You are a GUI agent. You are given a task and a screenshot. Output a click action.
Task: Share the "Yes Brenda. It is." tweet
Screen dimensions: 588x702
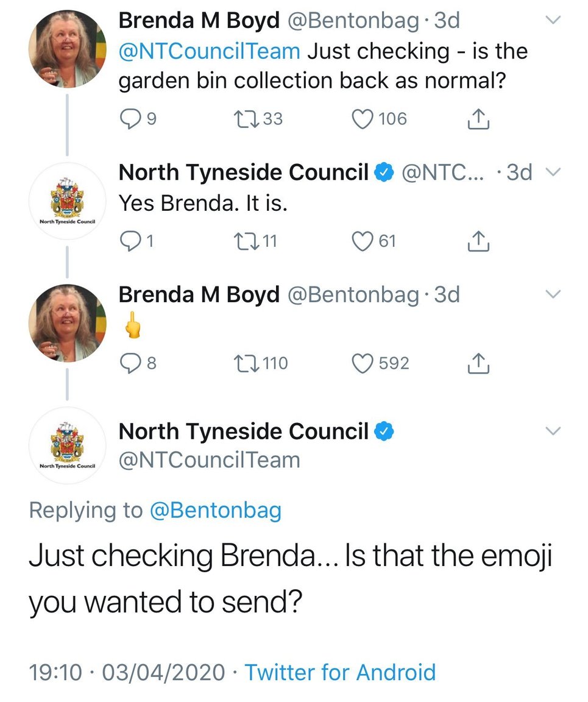tap(479, 243)
